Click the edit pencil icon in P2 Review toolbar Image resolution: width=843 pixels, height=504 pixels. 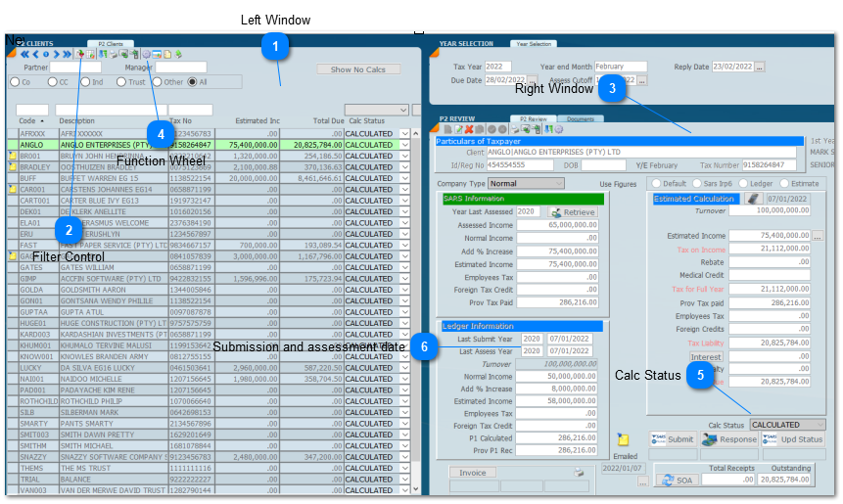coord(458,129)
